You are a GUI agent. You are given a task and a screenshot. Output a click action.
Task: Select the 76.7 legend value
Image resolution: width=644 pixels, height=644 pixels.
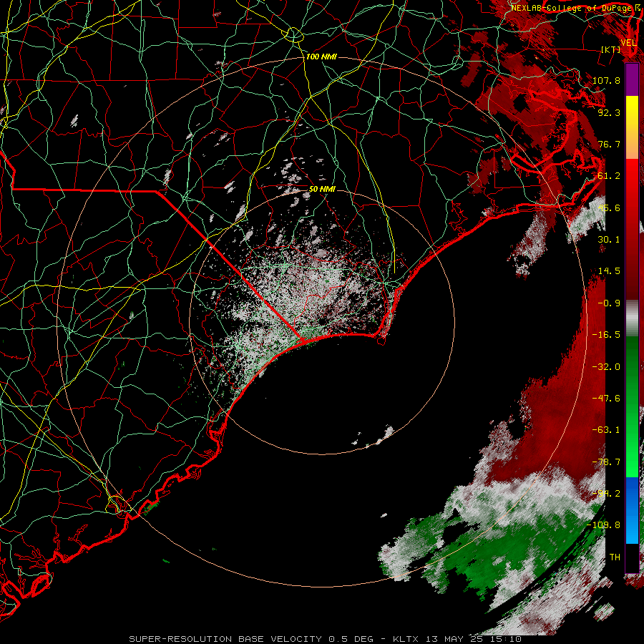[609, 144]
